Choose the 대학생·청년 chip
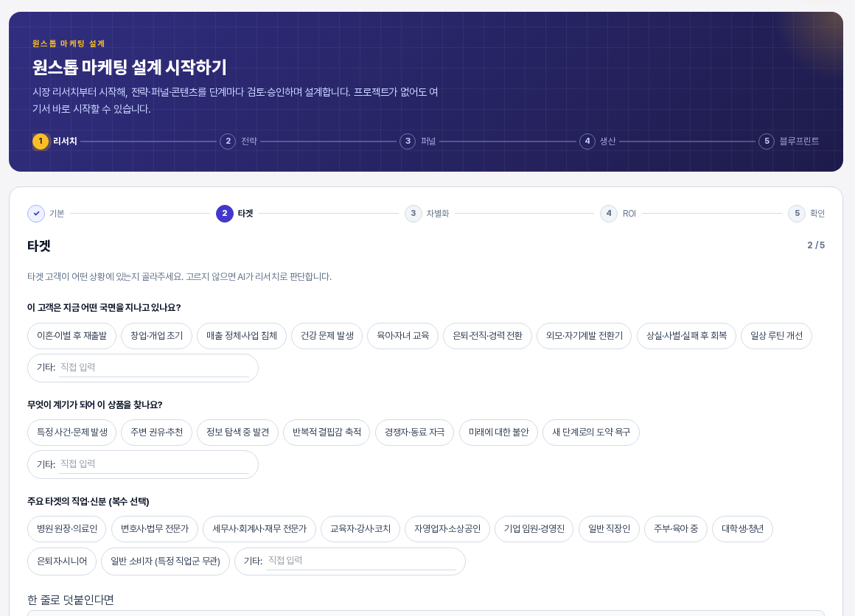 [743, 529]
